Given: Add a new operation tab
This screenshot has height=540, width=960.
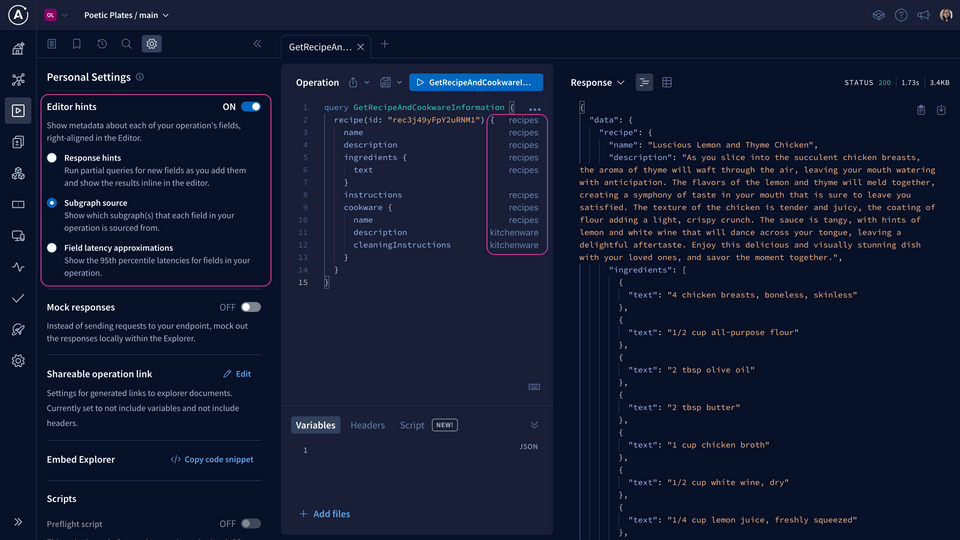Looking at the screenshot, I should point(384,44).
